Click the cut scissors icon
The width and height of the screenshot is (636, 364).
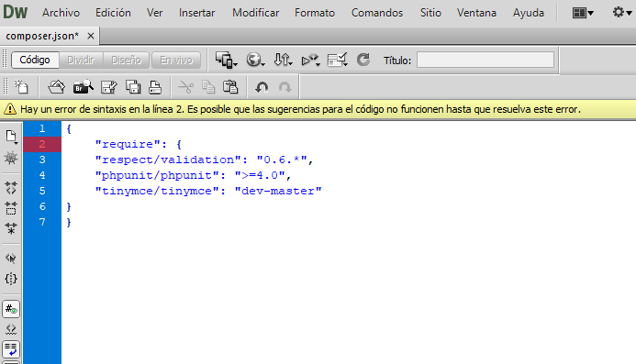185,87
